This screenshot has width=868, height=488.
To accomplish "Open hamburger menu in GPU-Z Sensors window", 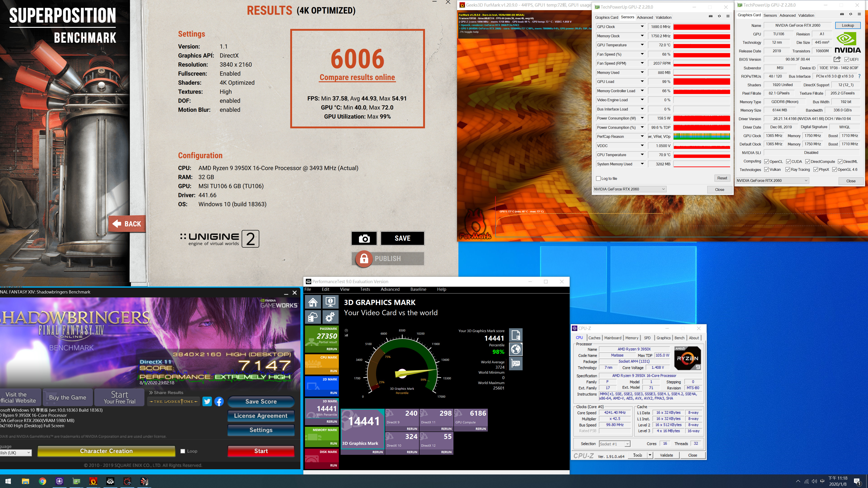I will [x=728, y=16].
